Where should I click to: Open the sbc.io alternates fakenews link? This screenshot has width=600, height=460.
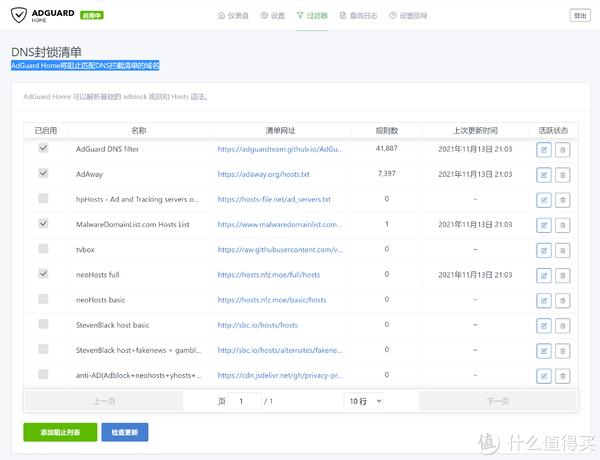click(x=280, y=350)
